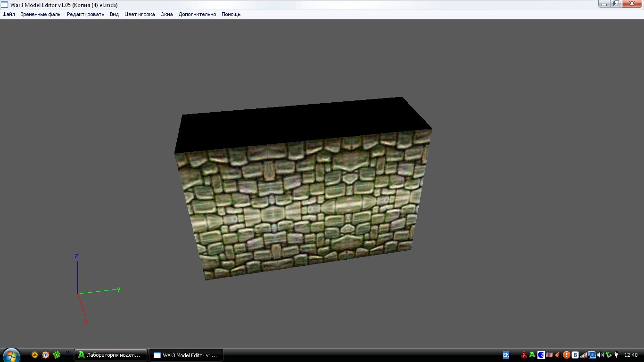Click the safely remove hardware tray icon
The width and height of the screenshot is (644, 362).
[609, 355]
